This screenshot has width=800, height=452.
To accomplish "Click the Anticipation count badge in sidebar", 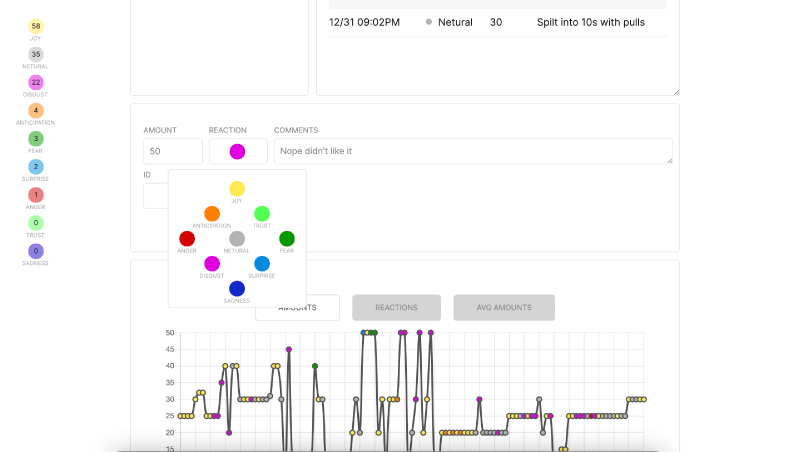I will (36, 111).
